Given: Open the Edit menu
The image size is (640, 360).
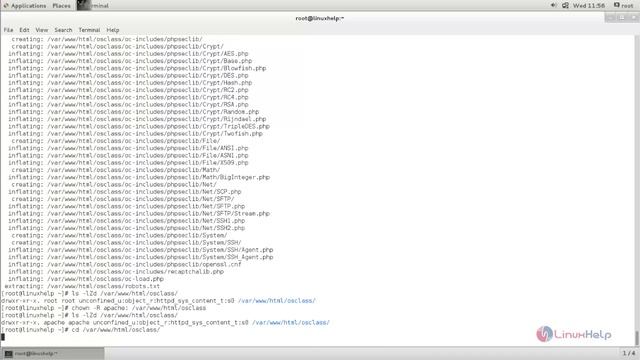Looking at the screenshot, I should click(x=24, y=30).
